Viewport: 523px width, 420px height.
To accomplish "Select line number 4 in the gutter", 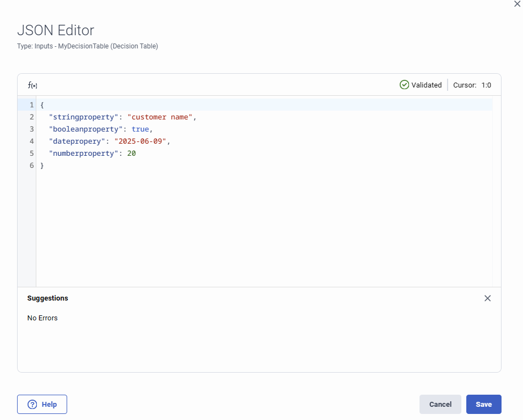I will tap(31, 141).
